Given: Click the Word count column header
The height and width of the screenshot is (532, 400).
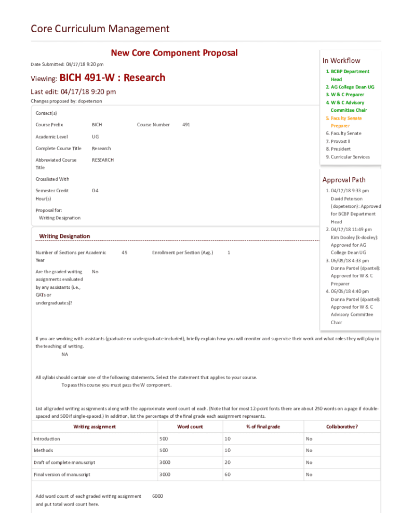Looking at the screenshot, I should (190, 427).
